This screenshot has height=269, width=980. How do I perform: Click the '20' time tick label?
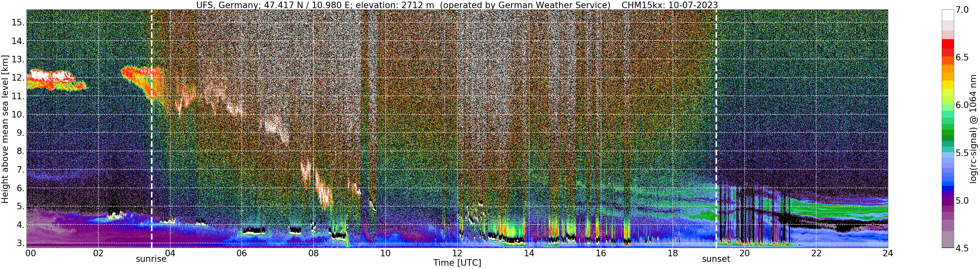744,253
